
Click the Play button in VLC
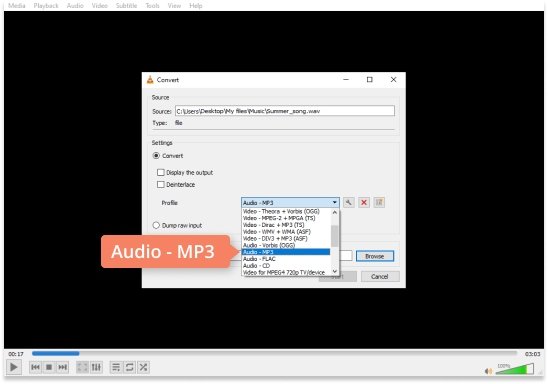[x=14, y=367]
